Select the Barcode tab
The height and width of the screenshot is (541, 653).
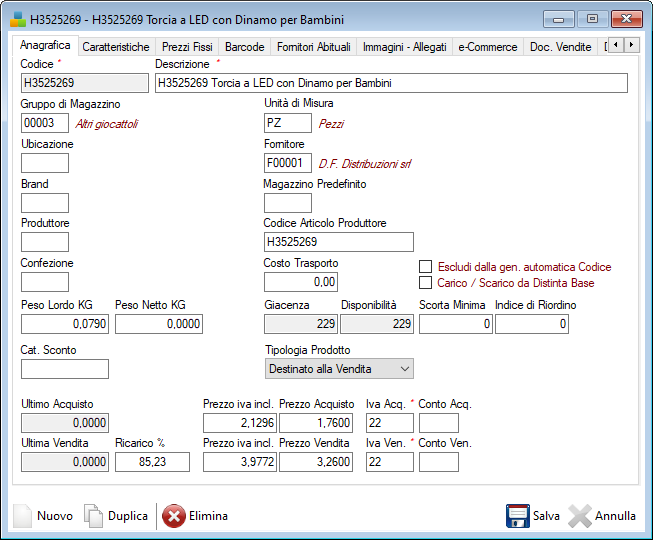pyautogui.click(x=245, y=47)
